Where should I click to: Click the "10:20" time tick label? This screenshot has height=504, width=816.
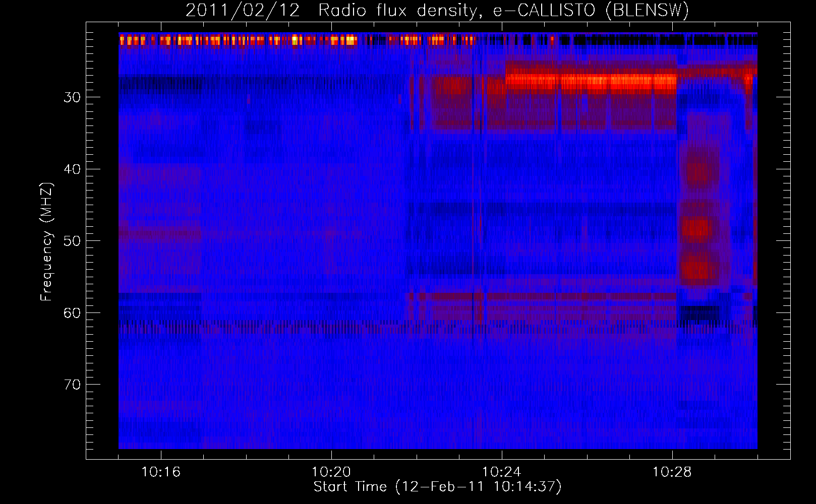tap(331, 472)
